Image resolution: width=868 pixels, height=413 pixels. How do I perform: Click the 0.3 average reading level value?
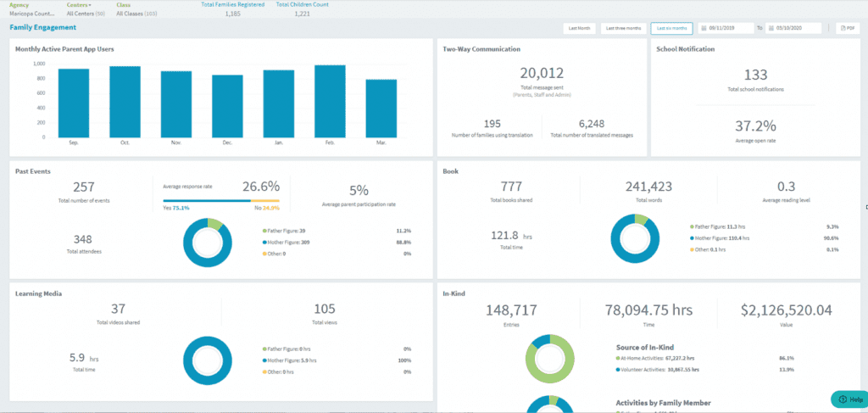pyautogui.click(x=786, y=187)
